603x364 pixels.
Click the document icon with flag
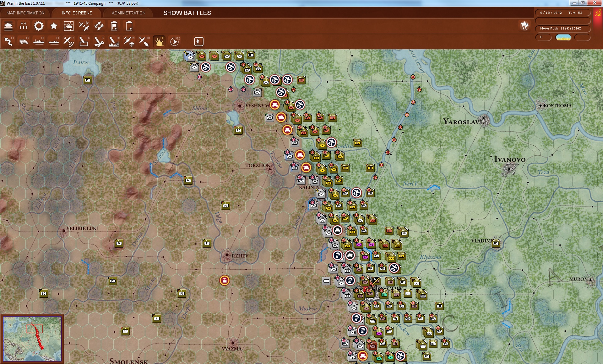[x=114, y=26]
